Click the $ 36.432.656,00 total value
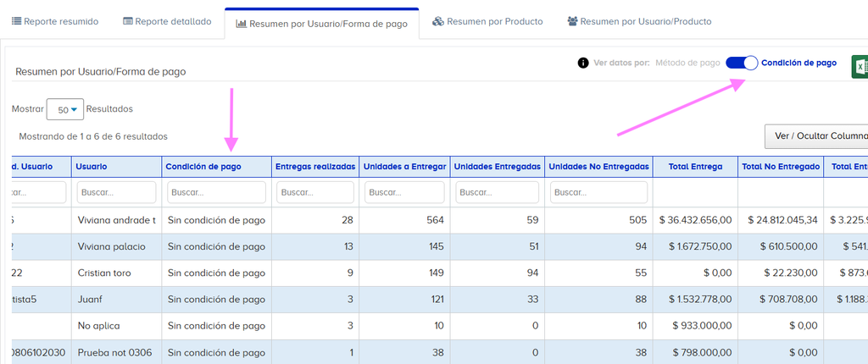Image resolution: width=868 pixels, height=364 pixels. point(695,220)
